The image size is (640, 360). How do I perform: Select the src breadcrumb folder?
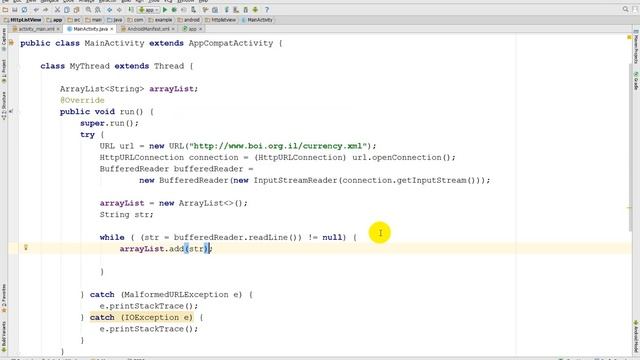(x=74, y=20)
